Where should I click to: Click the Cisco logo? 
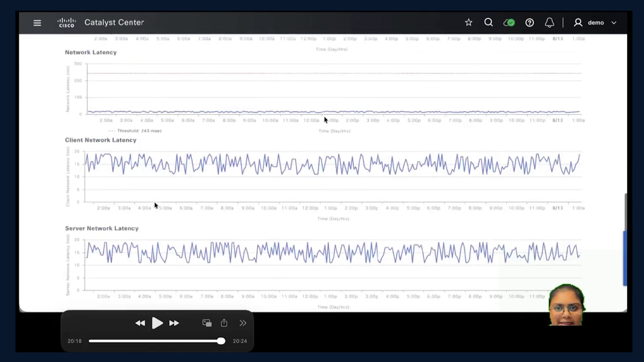point(66,22)
